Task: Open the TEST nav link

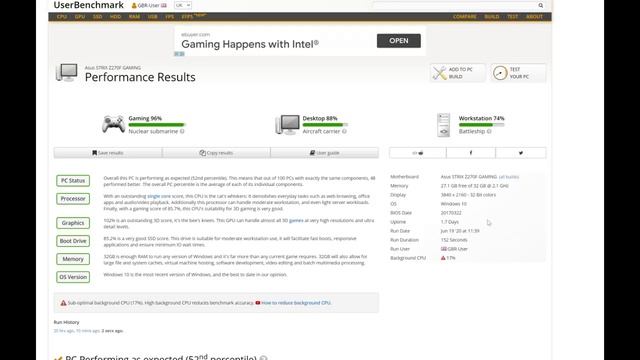Action: 512,17
